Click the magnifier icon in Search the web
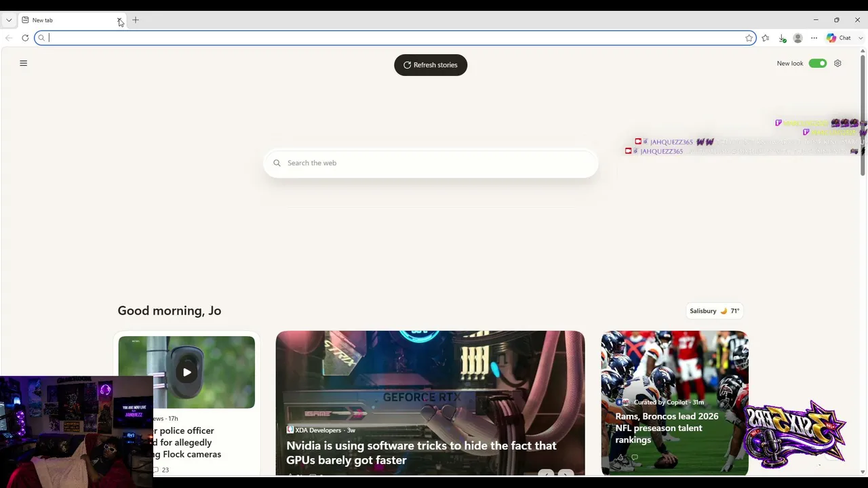Image resolution: width=868 pixels, height=488 pixels. click(x=277, y=163)
